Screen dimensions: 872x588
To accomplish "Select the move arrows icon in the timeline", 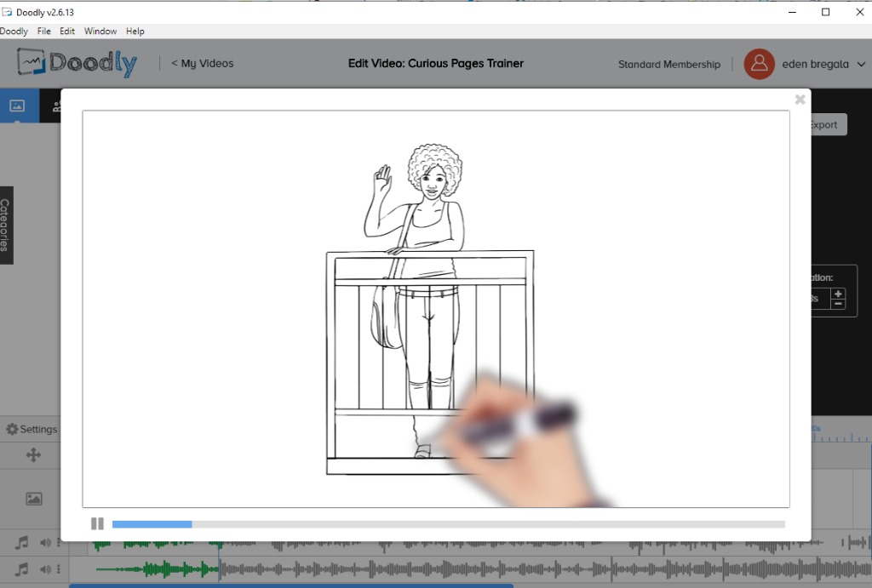I will [x=33, y=455].
